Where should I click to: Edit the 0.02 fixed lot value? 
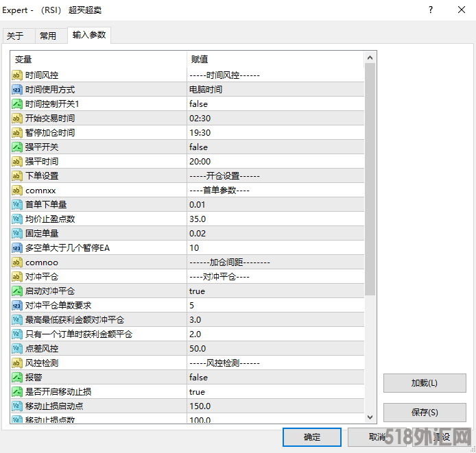[275, 233]
